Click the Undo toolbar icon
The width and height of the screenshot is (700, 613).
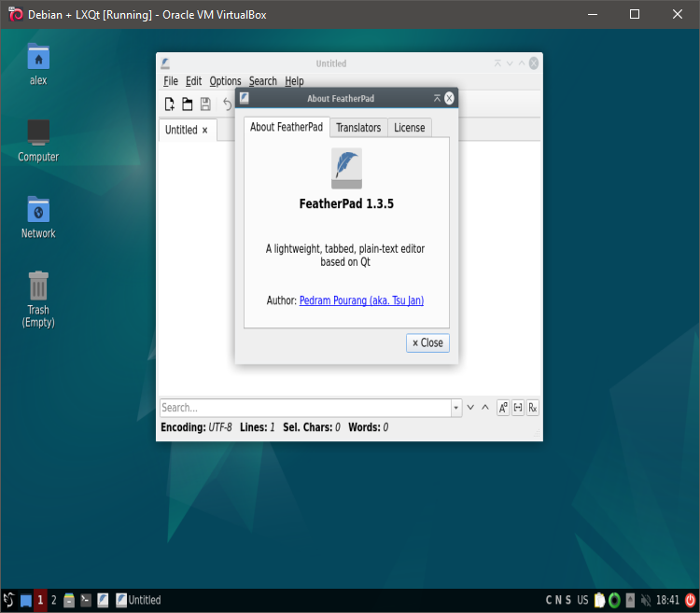[x=227, y=104]
